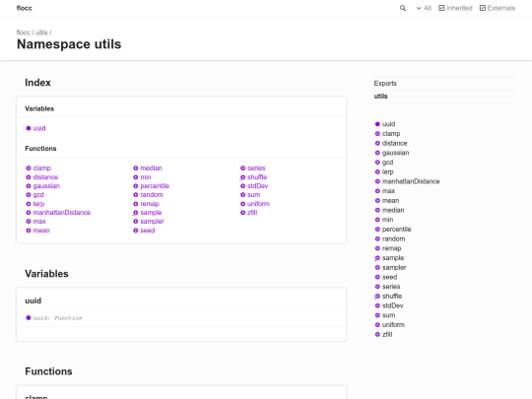532x399 pixels.
Task: Click function icon beside sidebar min
Action: pyautogui.click(x=377, y=220)
